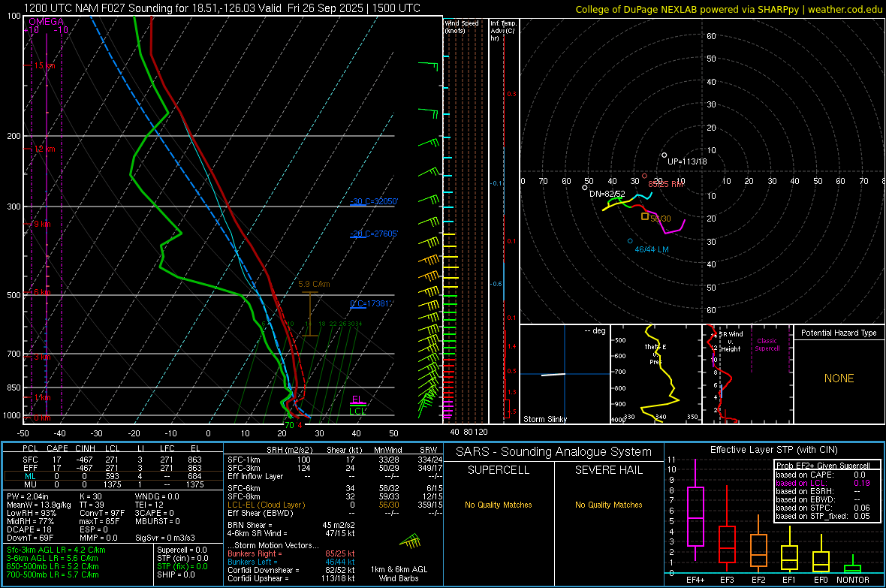The height and width of the screenshot is (588, 886).
Task: Click the Wind Speed (knots) panel header
Action: click(x=462, y=26)
